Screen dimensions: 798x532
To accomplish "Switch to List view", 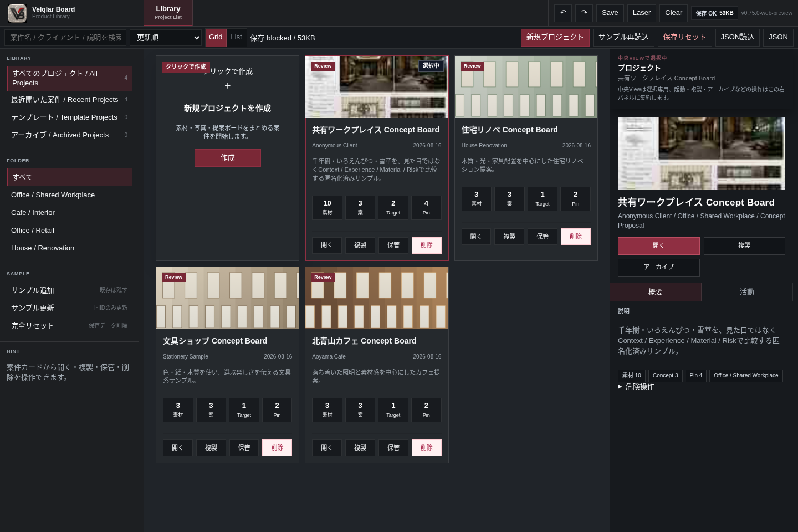I will (x=236, y=37).
